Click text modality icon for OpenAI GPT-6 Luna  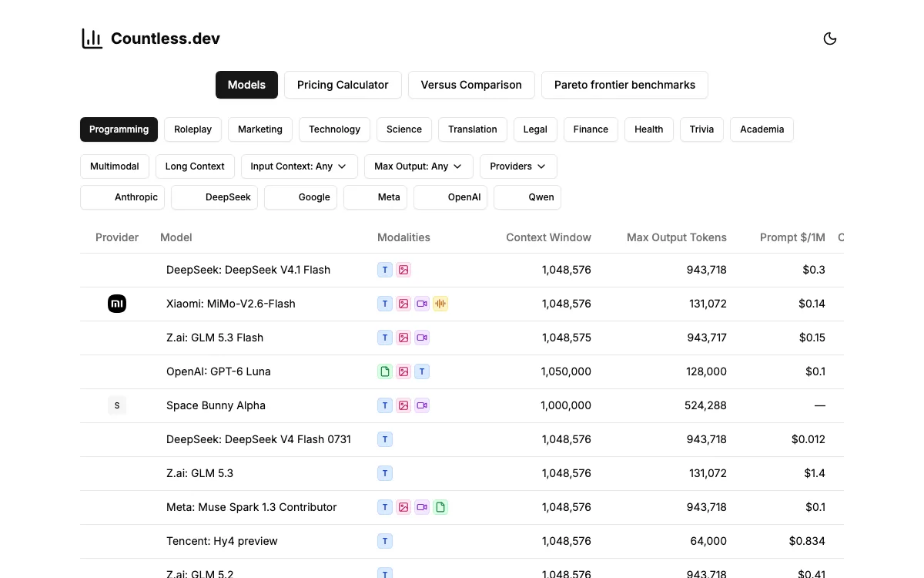(x=422, y=371)
